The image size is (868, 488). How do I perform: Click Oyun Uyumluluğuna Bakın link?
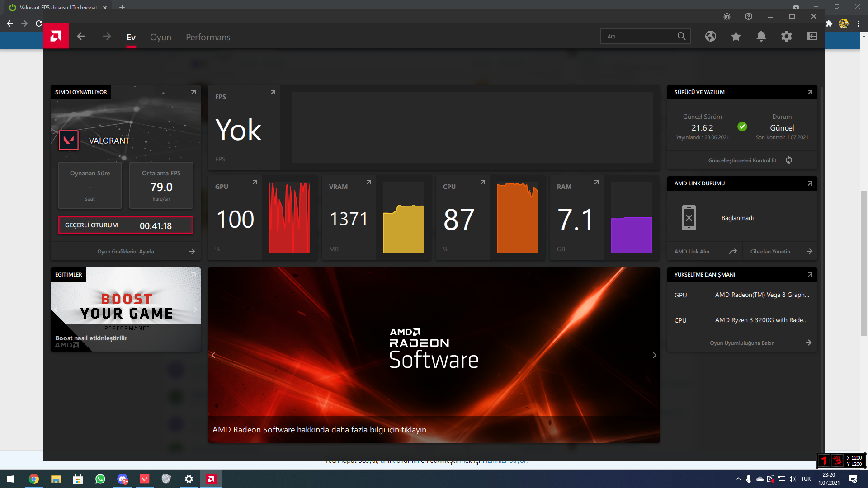[742, 343]
